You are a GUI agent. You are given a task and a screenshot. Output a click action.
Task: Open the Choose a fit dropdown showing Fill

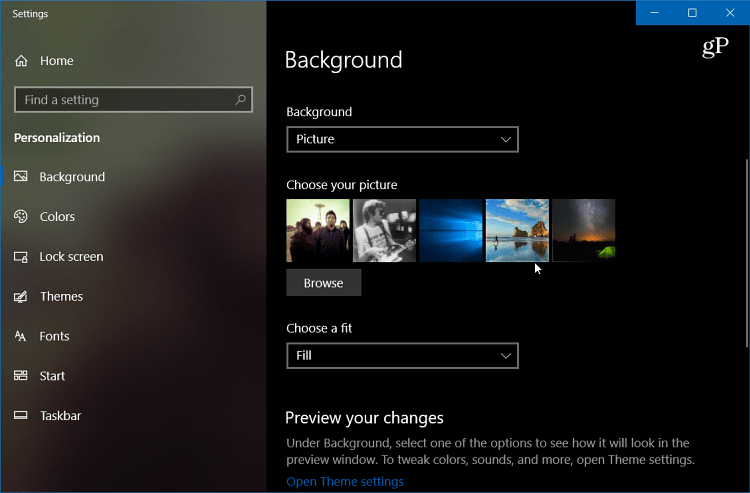(402, 356)
